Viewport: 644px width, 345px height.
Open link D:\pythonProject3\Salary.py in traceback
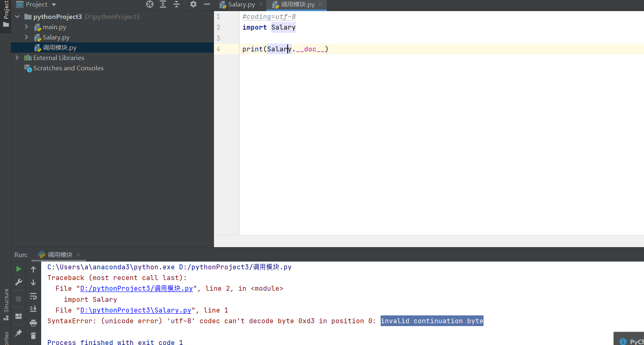click(136, 310)
